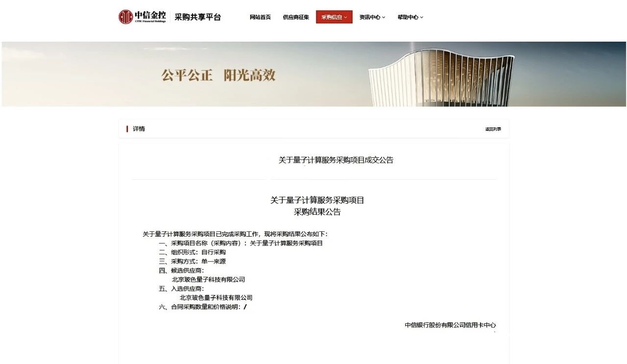This screenshot has height=364, width=627.
Task: Click the 采购方式：单一来源 line
Action: [192, 262]
